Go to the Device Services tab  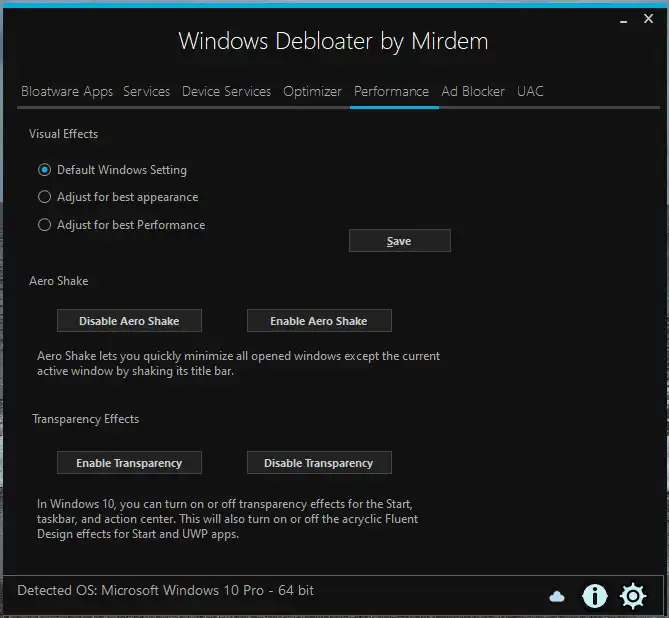click(227, 91)
